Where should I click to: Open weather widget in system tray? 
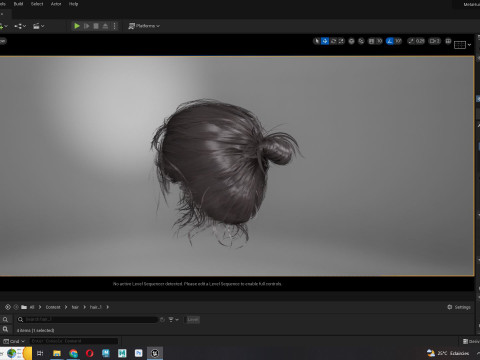tap(448, 353)
